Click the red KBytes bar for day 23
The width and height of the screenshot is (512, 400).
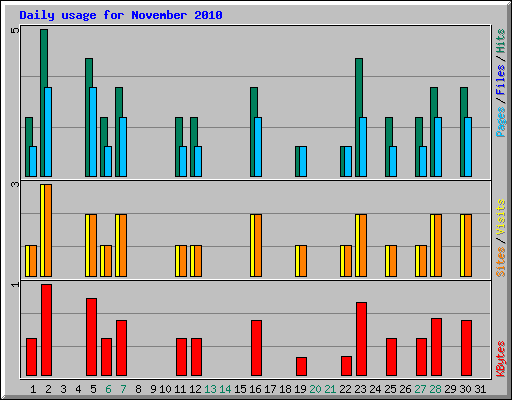click(x=361, y=339)
